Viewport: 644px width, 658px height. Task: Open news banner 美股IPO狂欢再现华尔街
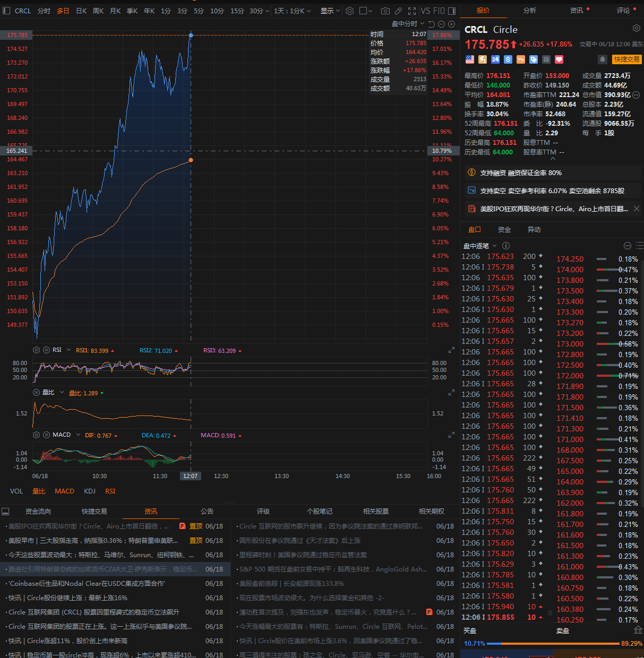point(552,209)
